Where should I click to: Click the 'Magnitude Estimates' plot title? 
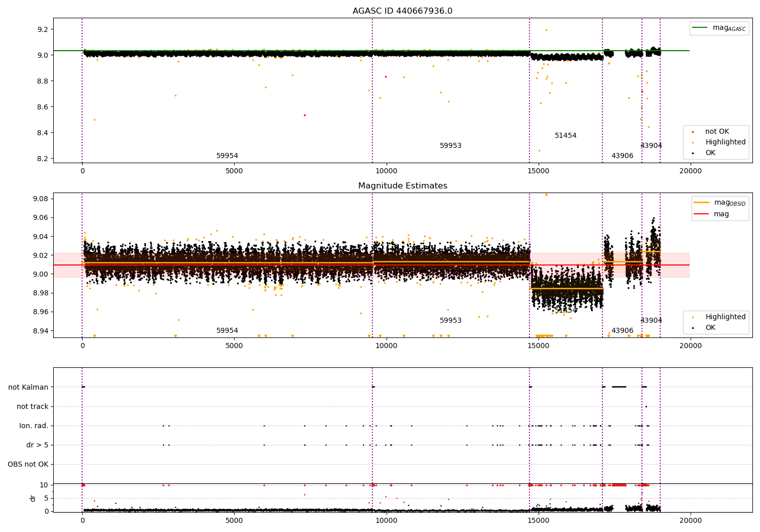[402, 186]
